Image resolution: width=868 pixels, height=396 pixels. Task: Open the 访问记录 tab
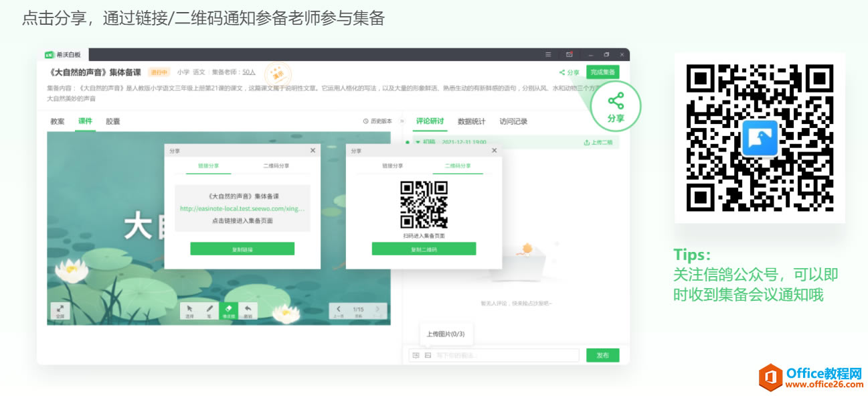(x=513, y=121)
